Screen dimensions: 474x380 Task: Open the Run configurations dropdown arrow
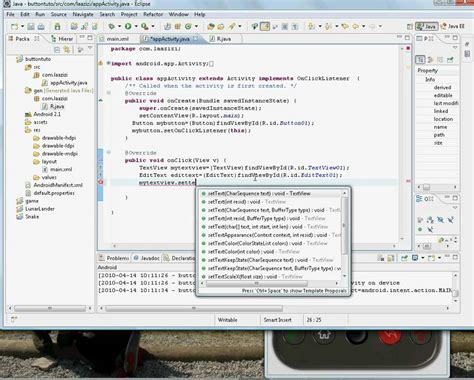(136, 26)
